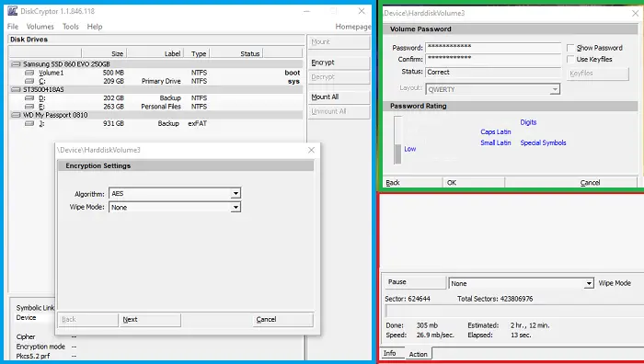Click the Type column header
The image size is (644, 364).
pyautogui.click(x=198, y=53)
